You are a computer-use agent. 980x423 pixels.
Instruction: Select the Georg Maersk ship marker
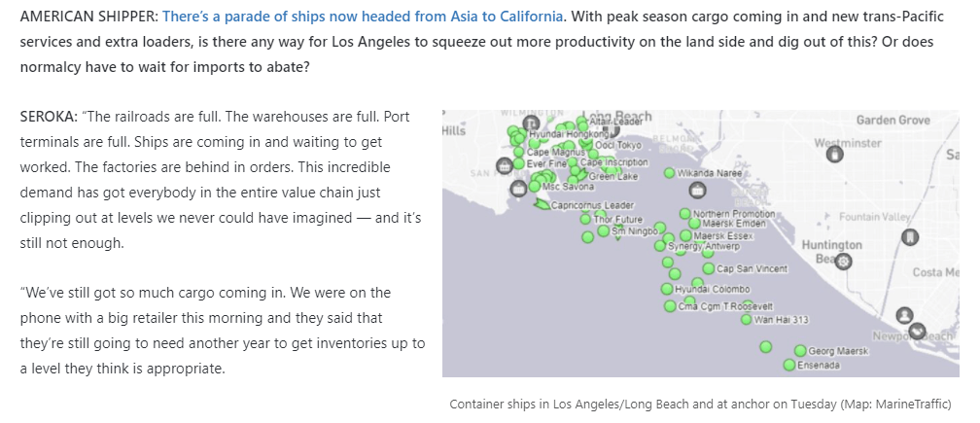801,351
